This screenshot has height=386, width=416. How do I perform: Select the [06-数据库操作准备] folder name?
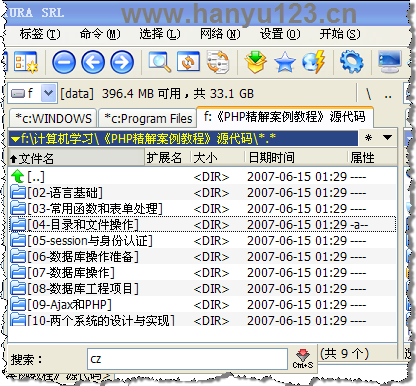[x=83, y=257]
